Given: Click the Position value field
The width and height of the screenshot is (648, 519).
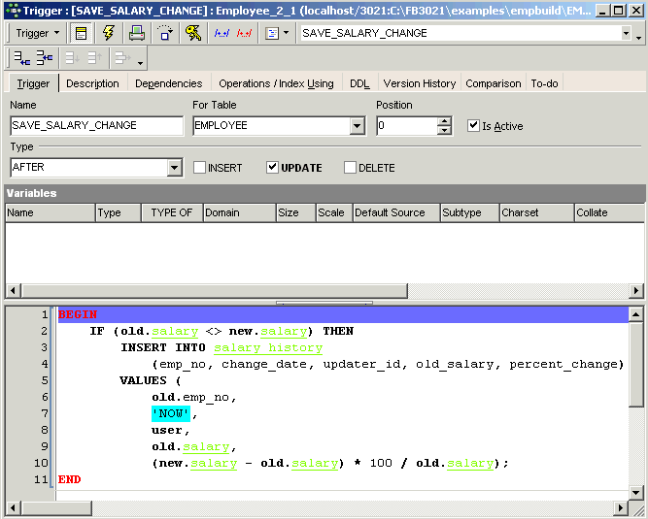Looking at the screenshot, I should click(x=407, y=126).
